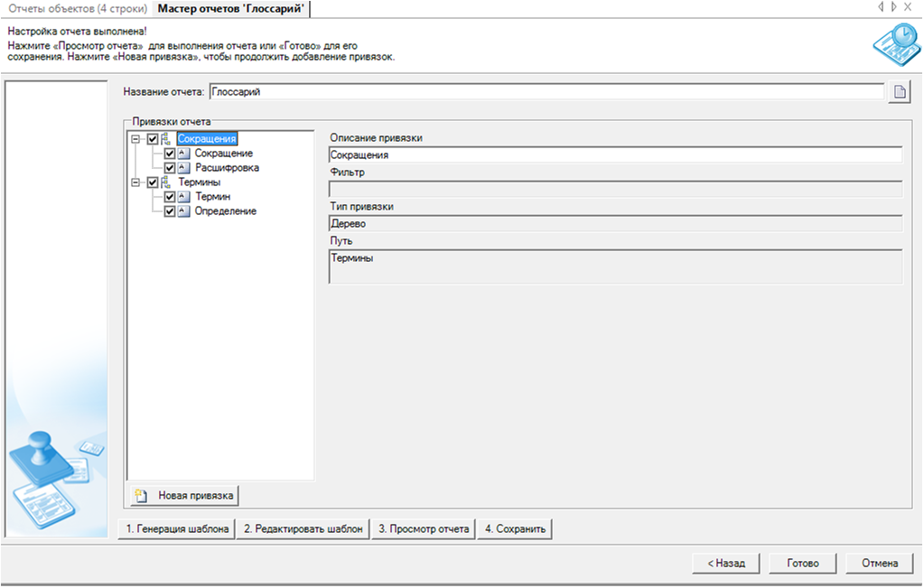Click the tree icon next to Сокращения
The height and width of the screenshot is (588, 924).
click(165, 139)
